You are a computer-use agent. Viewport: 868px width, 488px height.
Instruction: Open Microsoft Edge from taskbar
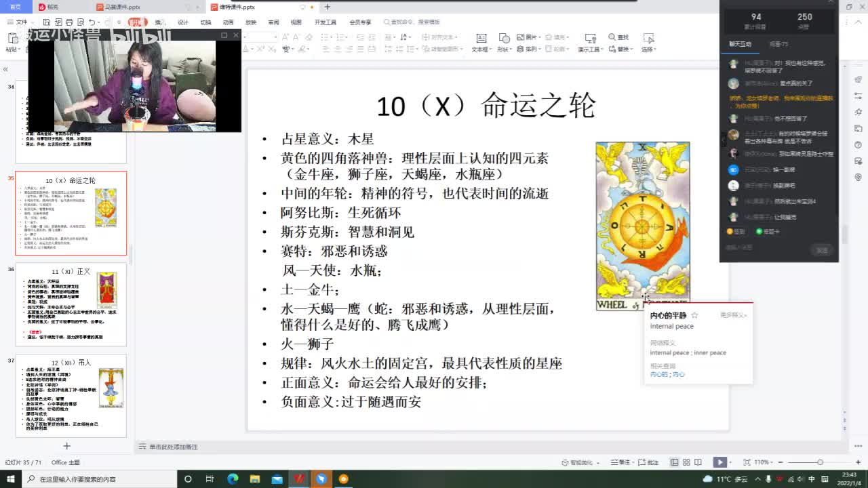(x=233, y=479)
